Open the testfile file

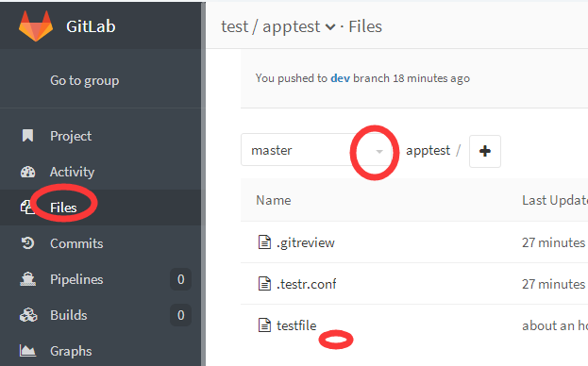296,325
